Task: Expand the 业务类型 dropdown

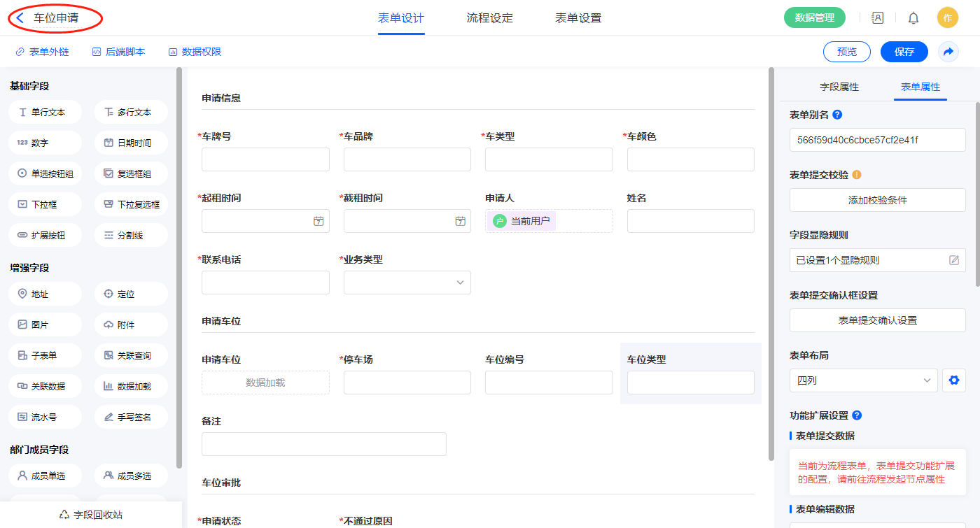Action: (407, 283)
